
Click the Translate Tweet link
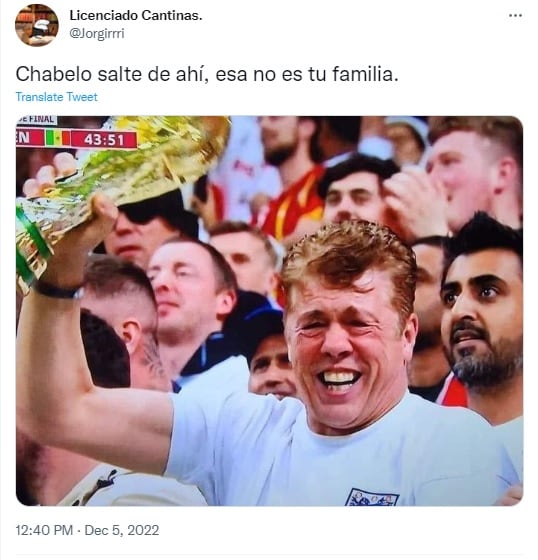[x=56, y=97]
